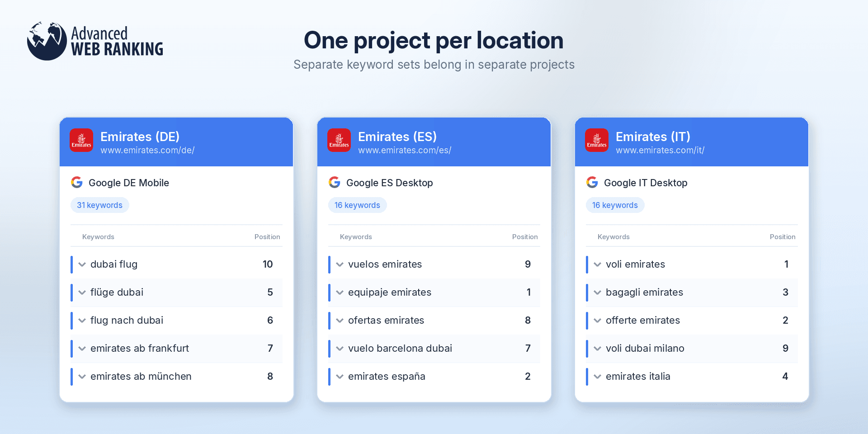Click the 'Advanced WEB RANKING' wordmark text
Screen dimensions: 868x434
[x=117, y=41]
